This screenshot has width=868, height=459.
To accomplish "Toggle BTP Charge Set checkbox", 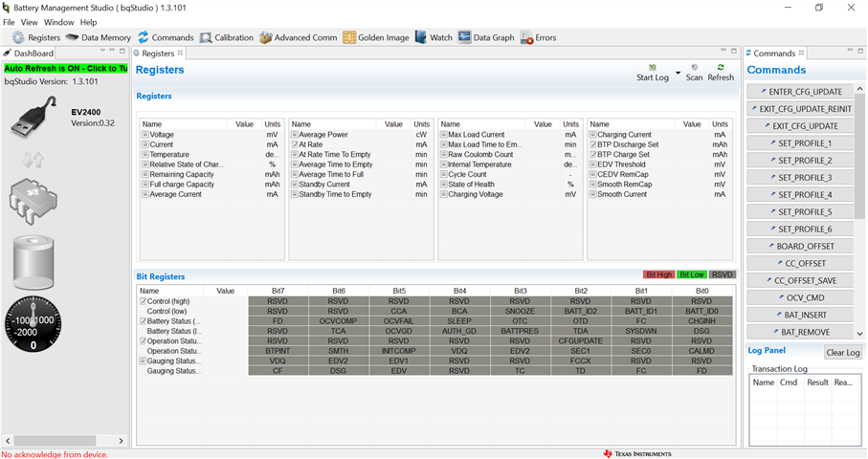I will [593, 154].
